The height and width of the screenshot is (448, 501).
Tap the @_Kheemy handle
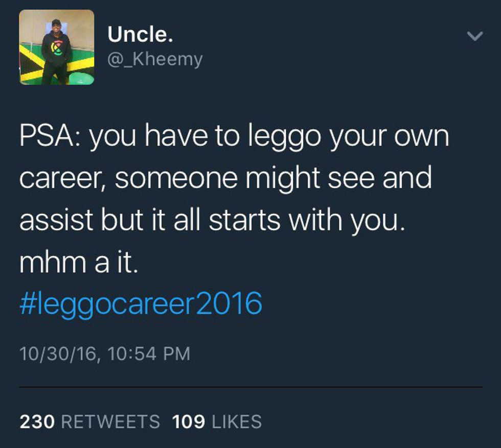pyautogui.click(x=155, y=59)
